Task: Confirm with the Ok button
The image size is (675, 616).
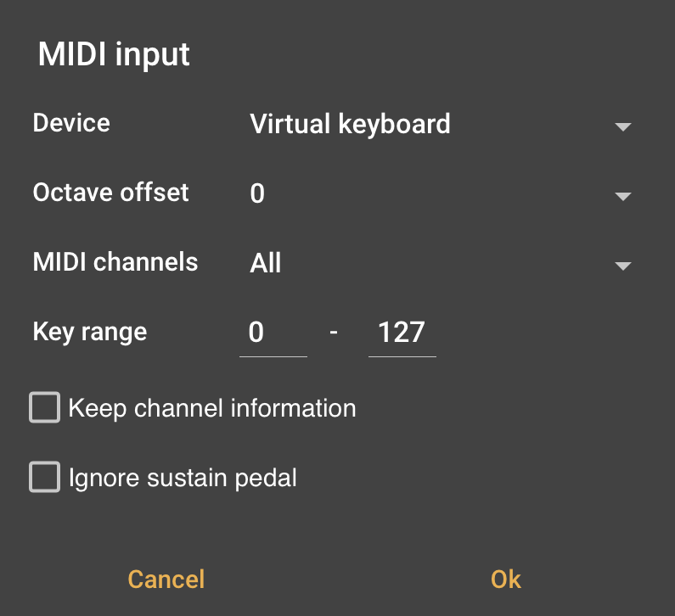Action: point(505,580)
